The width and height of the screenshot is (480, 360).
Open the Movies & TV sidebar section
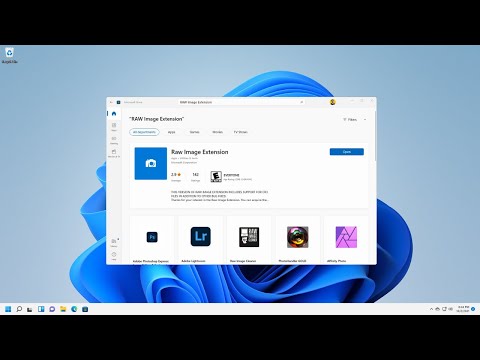(x=114, y=153)
